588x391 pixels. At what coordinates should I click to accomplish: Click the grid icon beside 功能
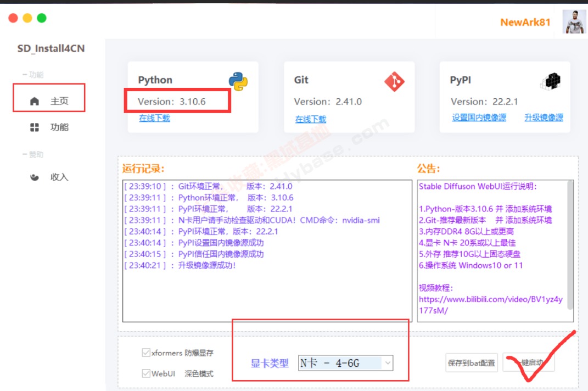[x=35, y=127]
